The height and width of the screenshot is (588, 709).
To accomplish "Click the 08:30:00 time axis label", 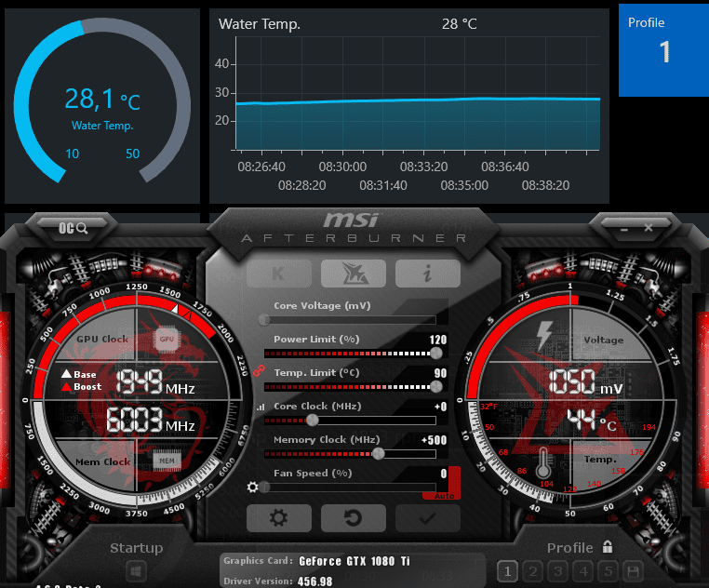I will tap(342, 167).
